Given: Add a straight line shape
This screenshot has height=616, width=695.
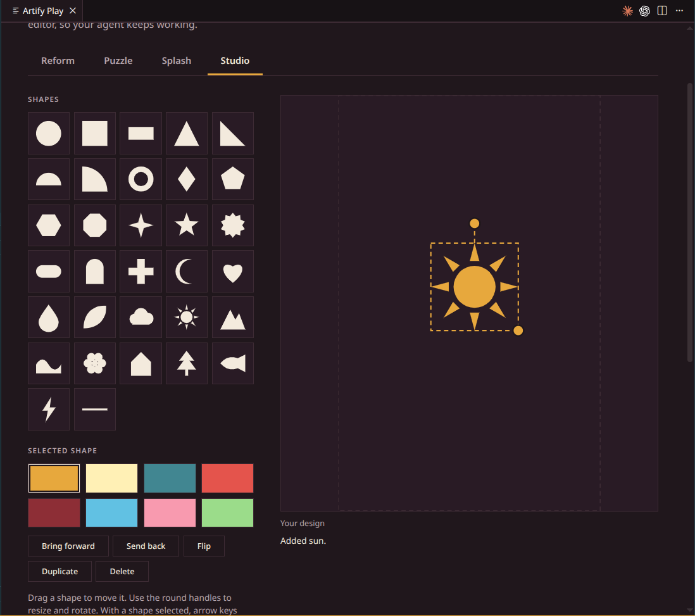Looking at the screenshot, I should coord(95,410).
